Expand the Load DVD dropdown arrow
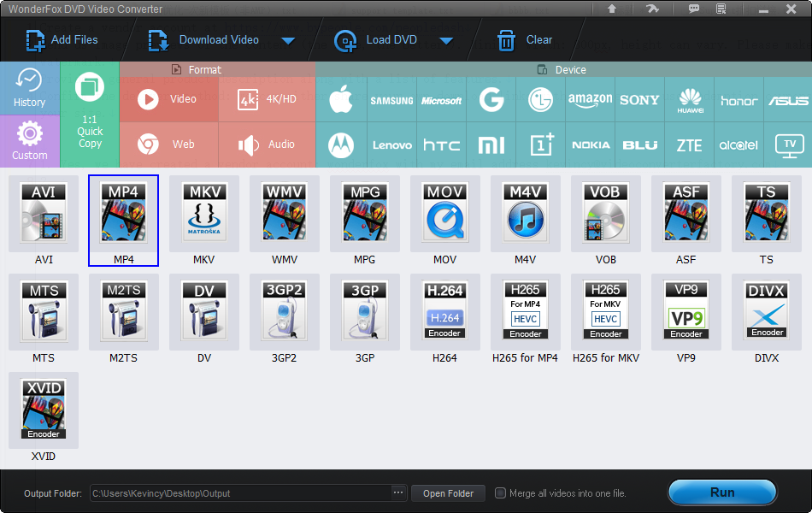The image size is (812, 513). pos(446,40)
